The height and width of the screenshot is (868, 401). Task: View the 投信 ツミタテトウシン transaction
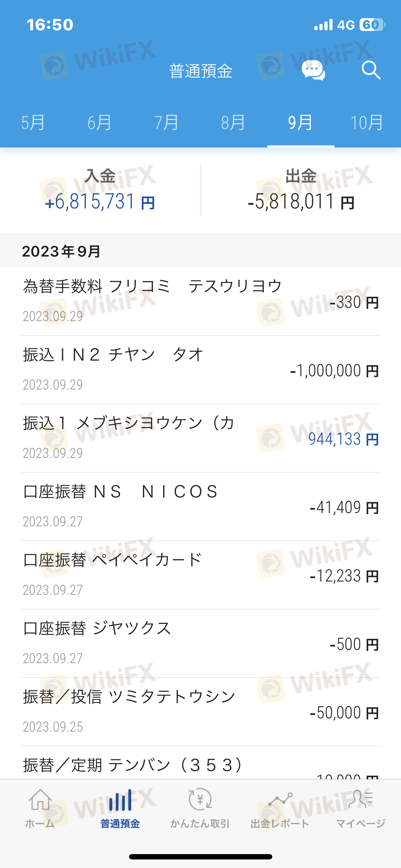point(200,712)
